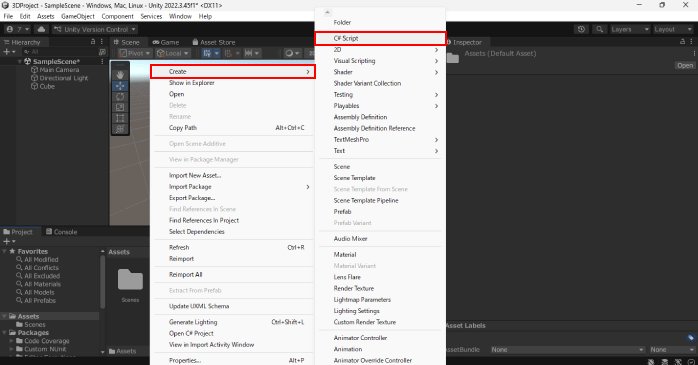
Task: Open the Layout dropdown
Action: pyautogui.click(x=673, y=29)
